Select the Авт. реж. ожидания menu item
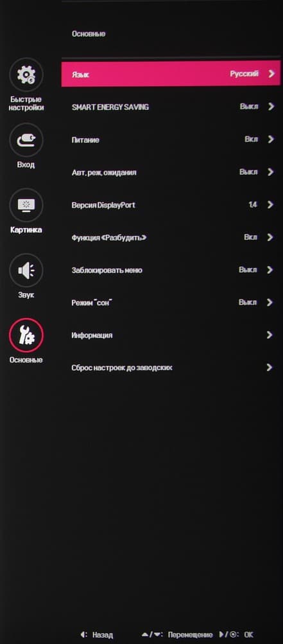This screenshot has width=283, height=644. coord(172,172)
